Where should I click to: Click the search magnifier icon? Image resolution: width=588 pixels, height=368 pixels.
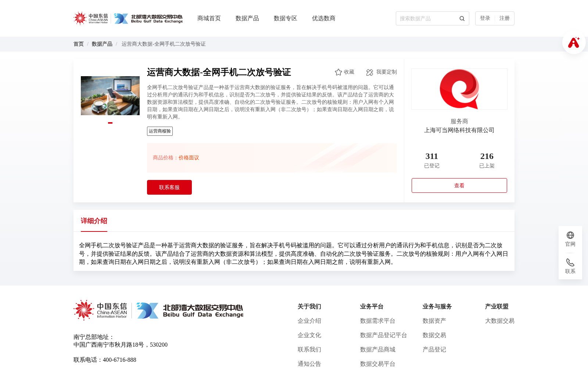[462, 18]
